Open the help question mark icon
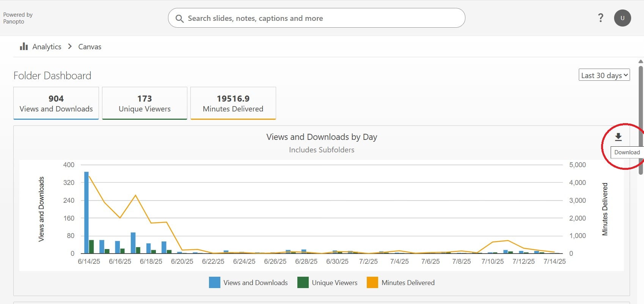Screen dimensions: 644x304 point(600,18)
